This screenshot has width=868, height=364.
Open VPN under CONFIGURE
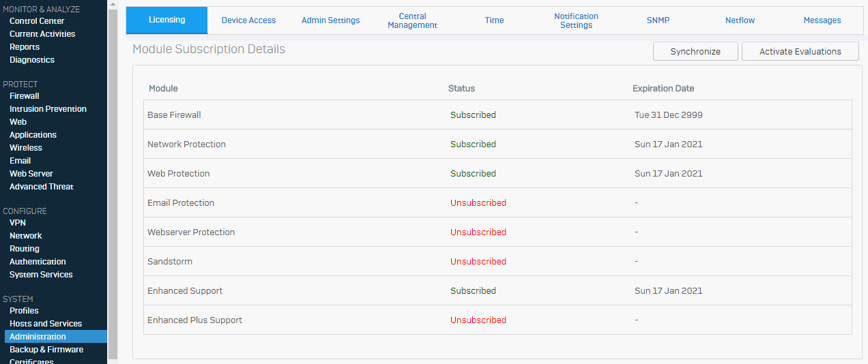(x=18, y=223)
